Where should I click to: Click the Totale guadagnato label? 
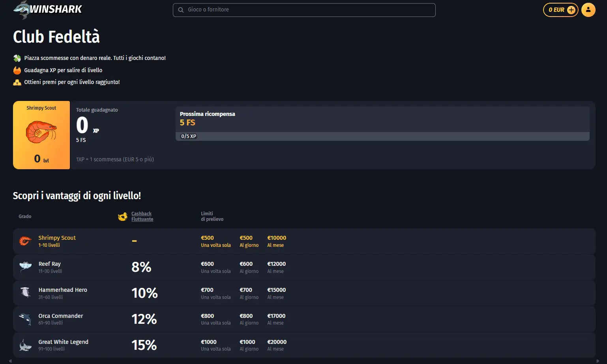(97, 110)
